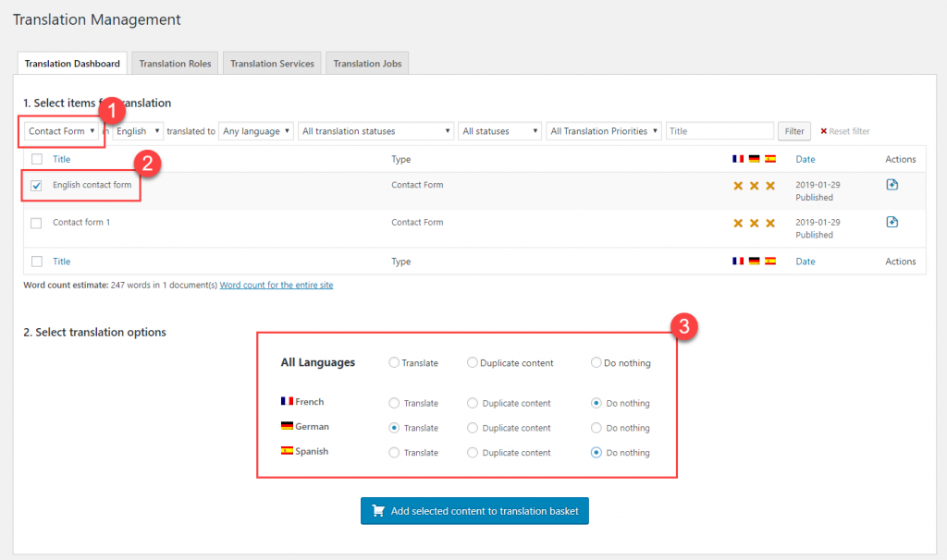Sort by Title in top header
Image resolution: width=947 pixels, height=560 pixels.
[x=62, y=159]
